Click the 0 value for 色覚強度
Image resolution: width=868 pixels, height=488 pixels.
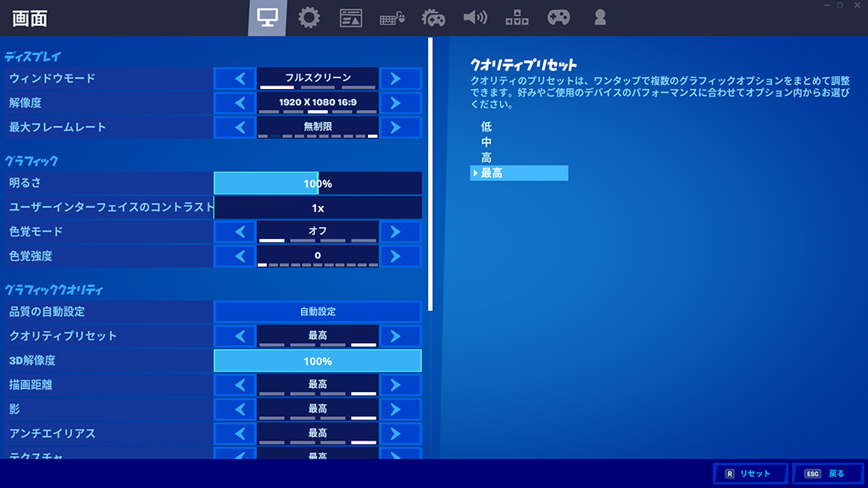(318, 256)
